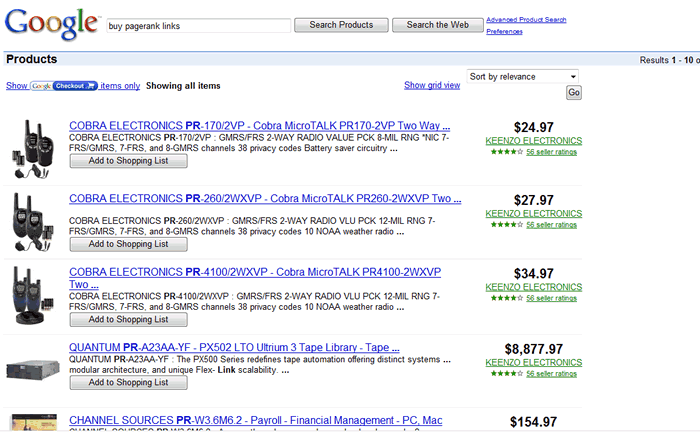
Task: Open the Cobra PR-170/2VP thumbnail image
Action: point(33,149)
